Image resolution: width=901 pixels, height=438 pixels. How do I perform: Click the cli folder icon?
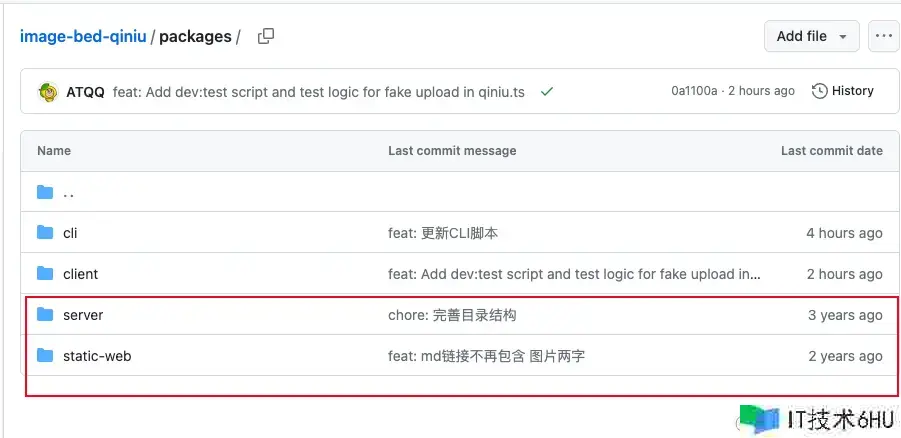[x=45, y=232]
